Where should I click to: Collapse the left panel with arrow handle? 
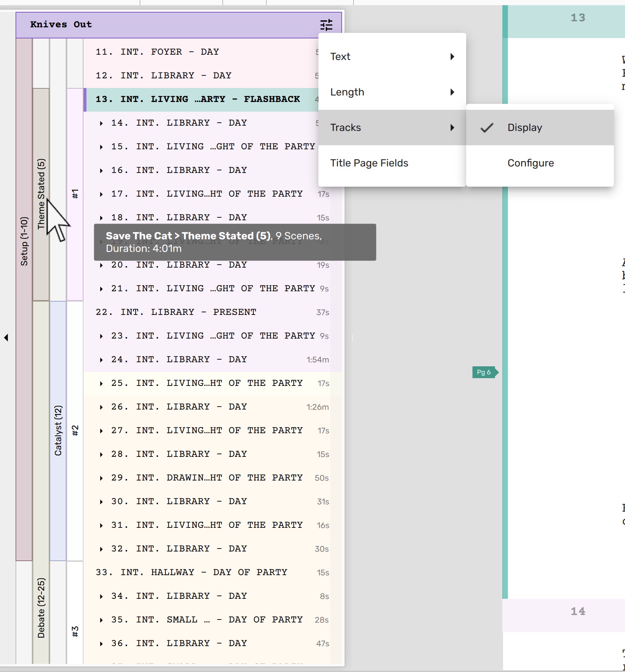[x=6, y=337]
